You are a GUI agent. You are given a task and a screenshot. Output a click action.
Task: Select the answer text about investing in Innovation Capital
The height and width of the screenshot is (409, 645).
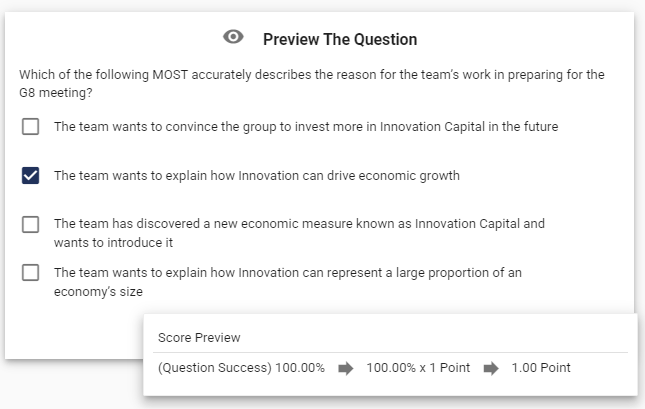point(306,127)
